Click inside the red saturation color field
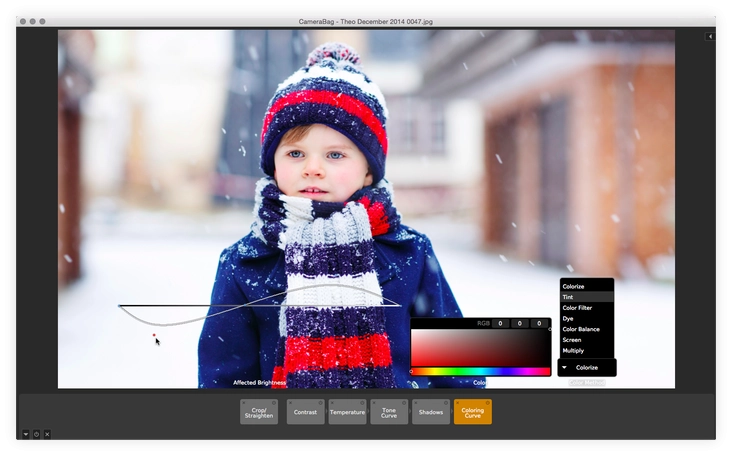The height and width of the screenshot is (456, 732). click(480, 348)
